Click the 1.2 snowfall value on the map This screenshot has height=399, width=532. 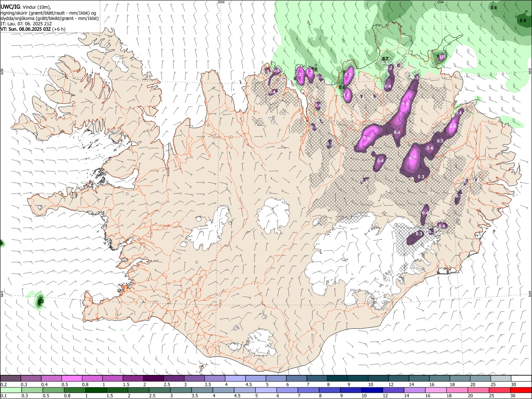[x=346, y=95]
